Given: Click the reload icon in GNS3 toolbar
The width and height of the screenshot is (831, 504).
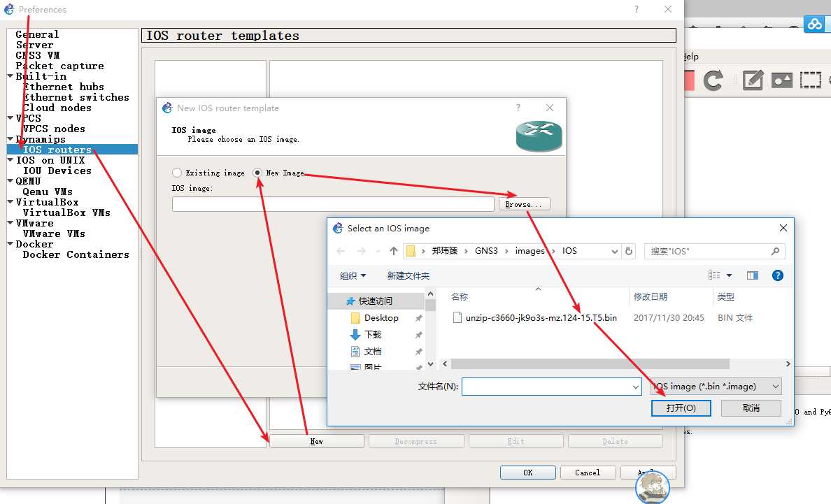Looking at the screenshot, I should click(713, 80).
